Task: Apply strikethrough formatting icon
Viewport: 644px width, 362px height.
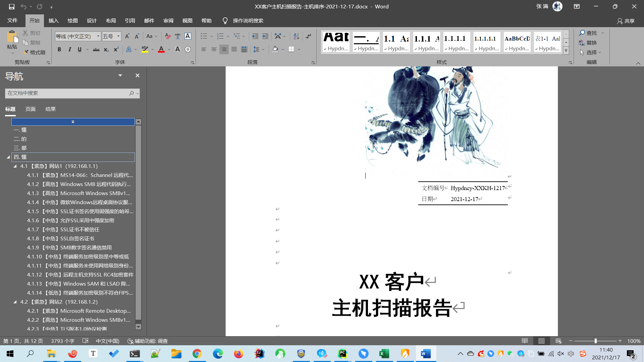Action: point(96,50)
